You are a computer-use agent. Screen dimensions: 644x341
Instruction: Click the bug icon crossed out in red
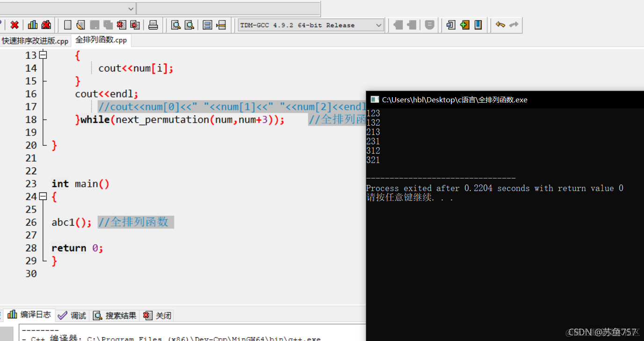46,25
